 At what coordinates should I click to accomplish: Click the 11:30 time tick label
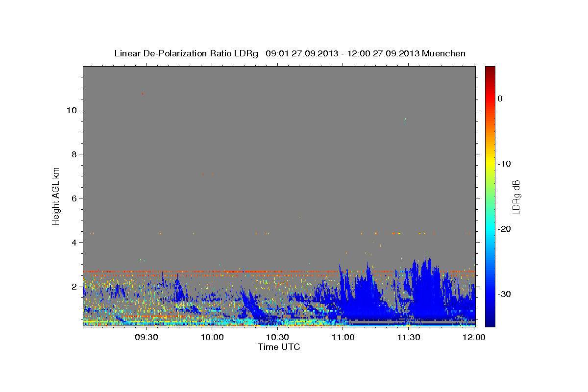click(408, 338)
